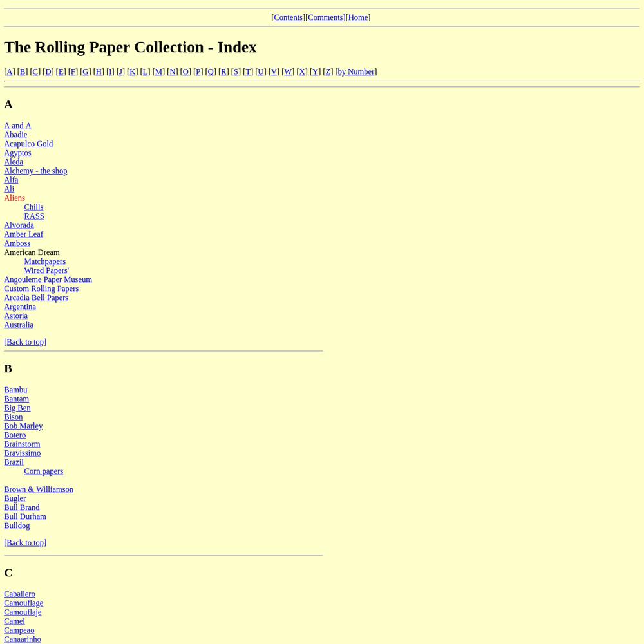The image size is (644, 644).
Task: Open the Canaarinho entry
Action: tap(23, 639)
